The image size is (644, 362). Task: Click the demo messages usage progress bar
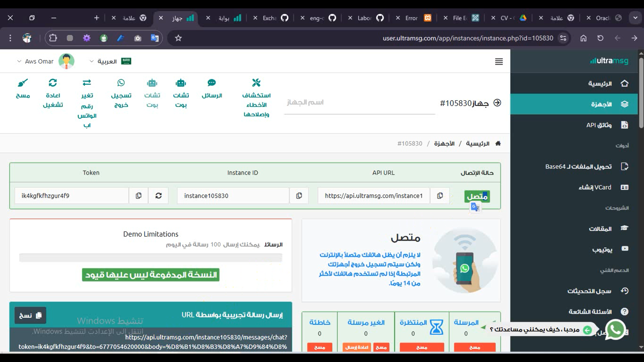(x=151, y=258)
